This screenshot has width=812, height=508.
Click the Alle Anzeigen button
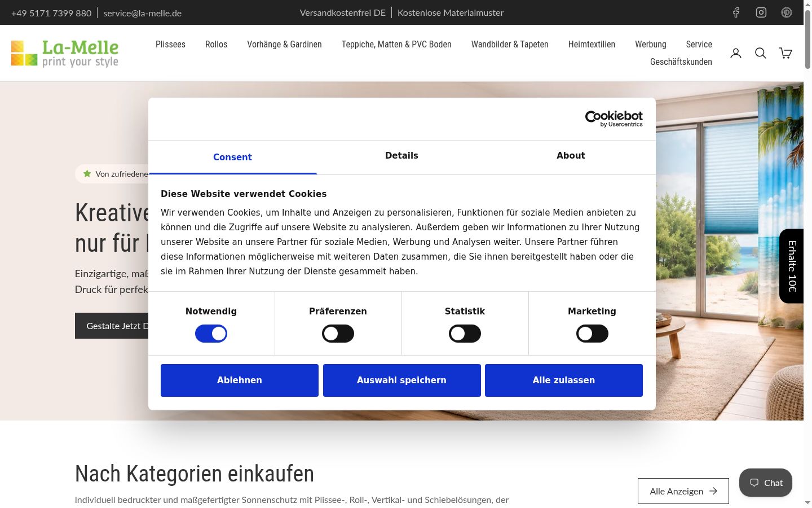[x=683, y=491]
